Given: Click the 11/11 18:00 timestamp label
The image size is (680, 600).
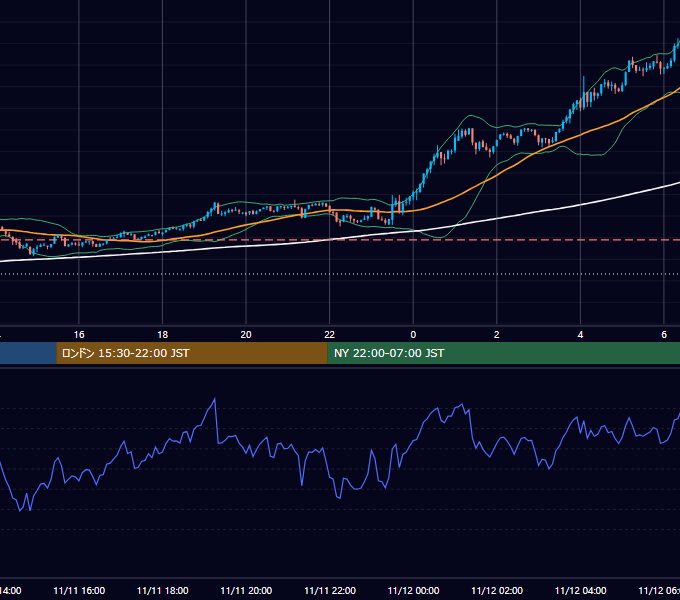Looking at the screenshot, I should 163,590.
